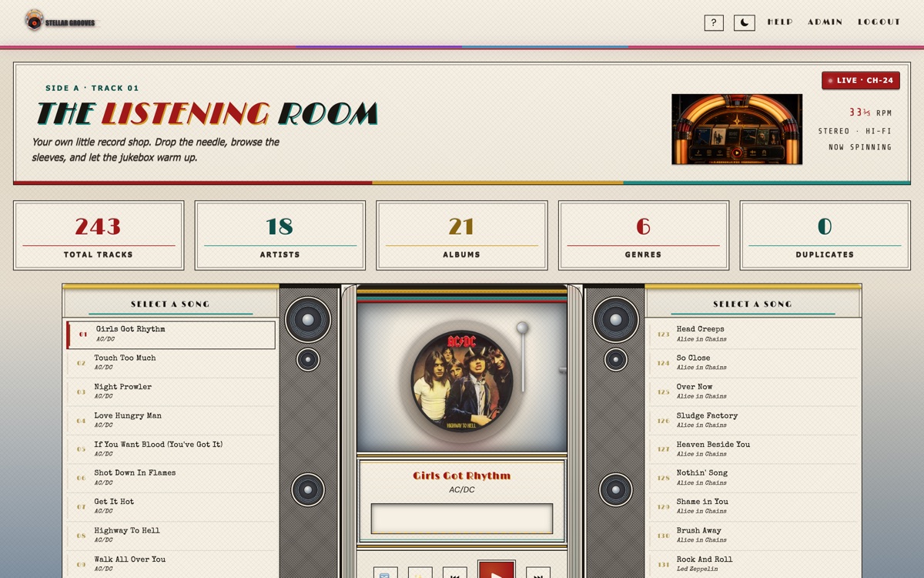Click the Highway to Hell record on the turntable
This screenshot has height=578, width=924.
pyautogui.click(x=462, y=381)
